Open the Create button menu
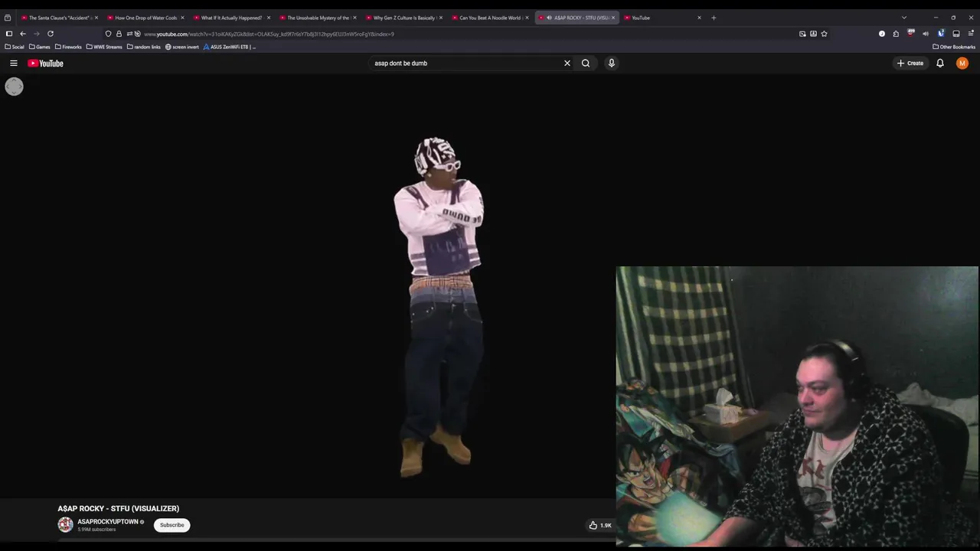 (910, 64)
